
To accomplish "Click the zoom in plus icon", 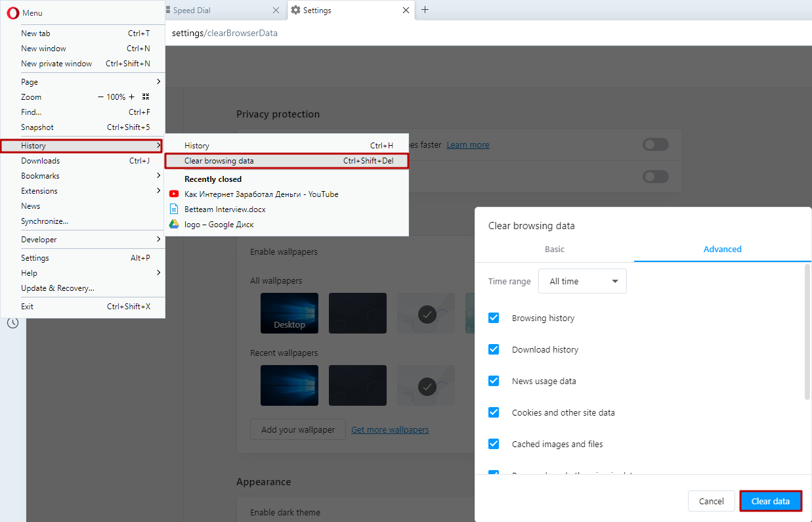I will coord(131,97).
